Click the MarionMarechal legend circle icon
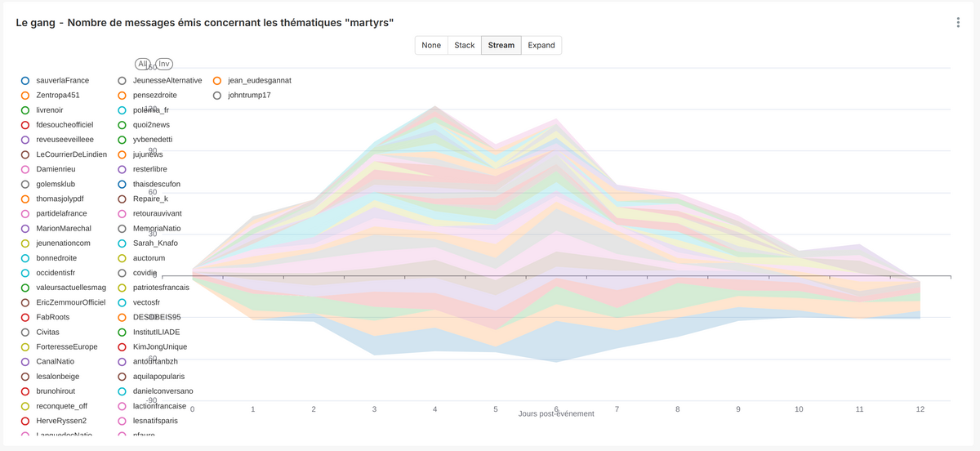 (x=25, y=229)
